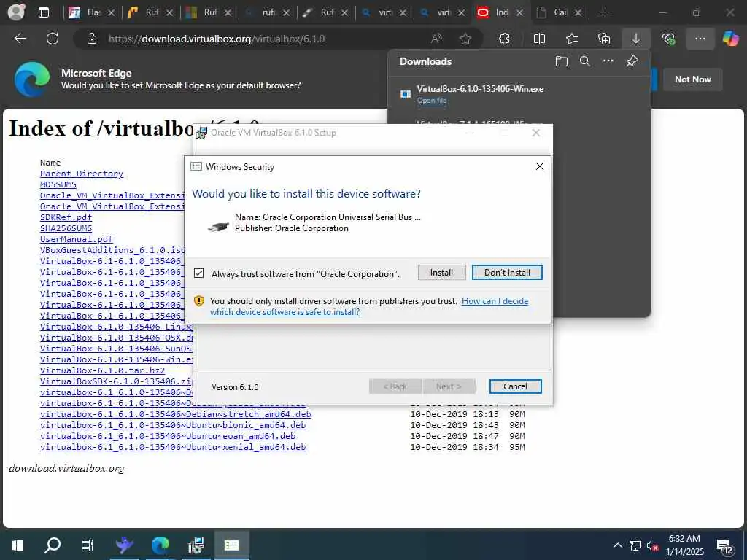The image size is (747, 560).
Task: Open the network tray icon
Action: point(635,545)
